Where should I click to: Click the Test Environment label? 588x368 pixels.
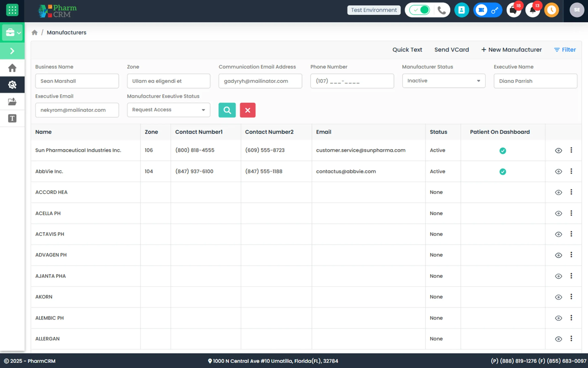(x=374, y=10)
